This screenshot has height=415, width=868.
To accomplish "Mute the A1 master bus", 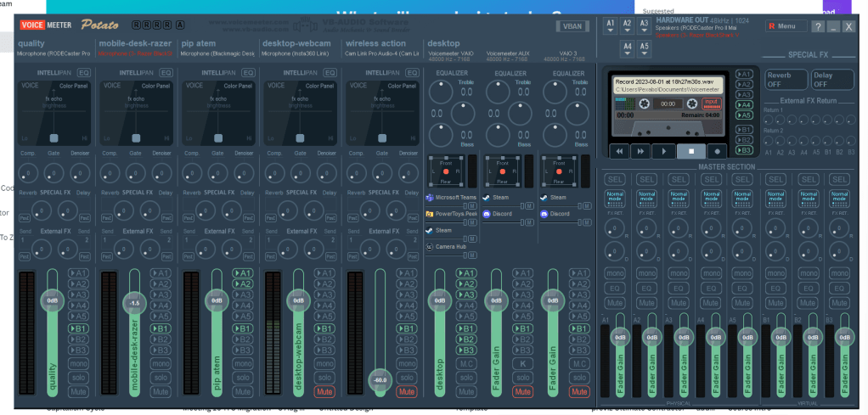I will click(614, 303).
